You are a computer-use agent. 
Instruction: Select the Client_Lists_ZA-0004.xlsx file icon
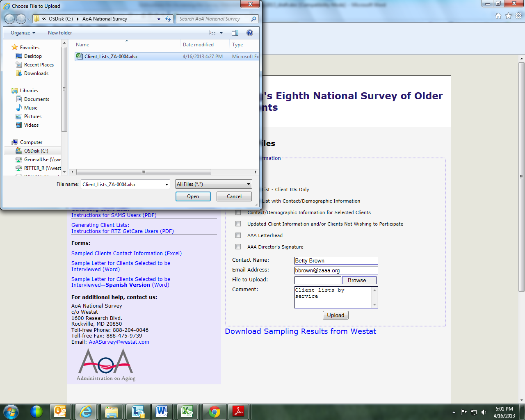click(80, 57)
